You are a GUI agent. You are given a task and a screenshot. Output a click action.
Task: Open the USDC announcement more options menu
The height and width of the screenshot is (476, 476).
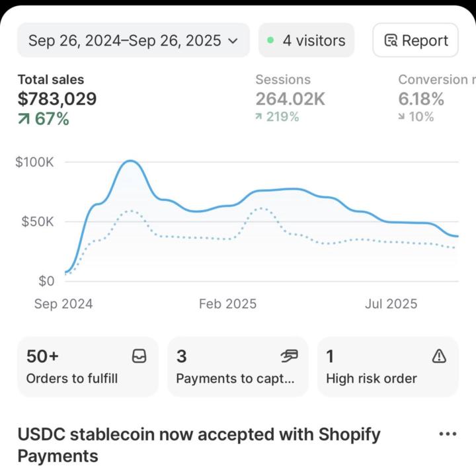(x=448, y=434)
